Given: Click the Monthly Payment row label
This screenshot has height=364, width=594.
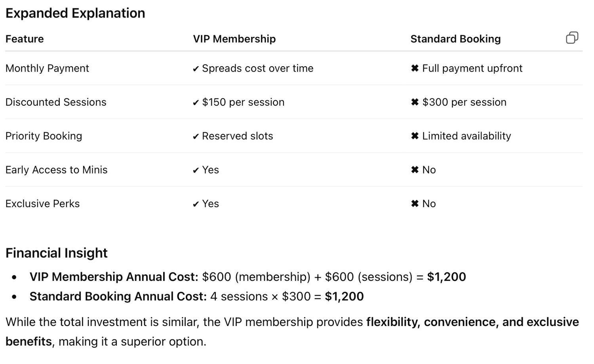Looking at the screenshot, I should 47,69.
